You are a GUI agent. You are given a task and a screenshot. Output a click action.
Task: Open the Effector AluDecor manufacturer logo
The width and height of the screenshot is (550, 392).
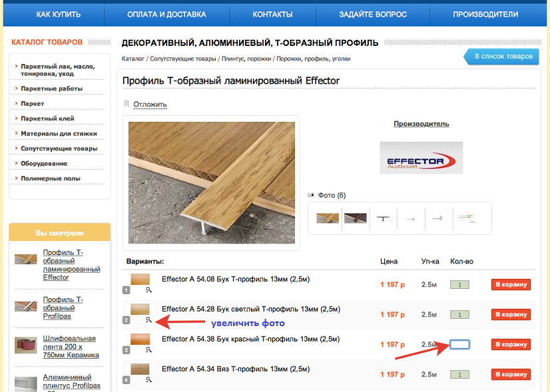pyautogui.click(x=421, y=158)
